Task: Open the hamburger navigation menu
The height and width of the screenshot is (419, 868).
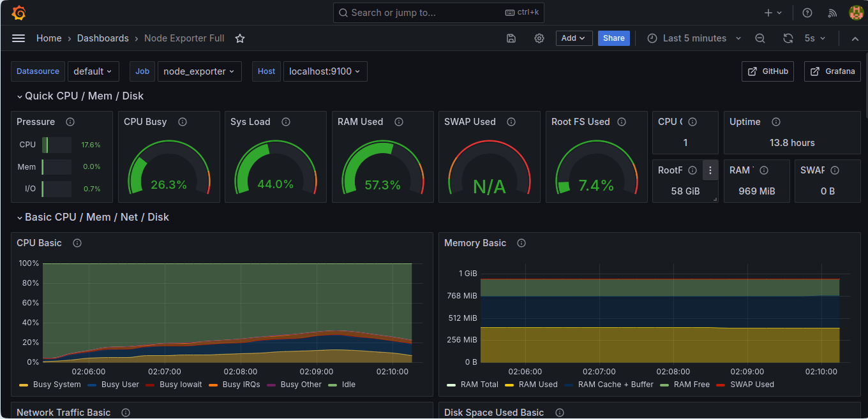Action: pyautogui.click(x=19, y=38)
